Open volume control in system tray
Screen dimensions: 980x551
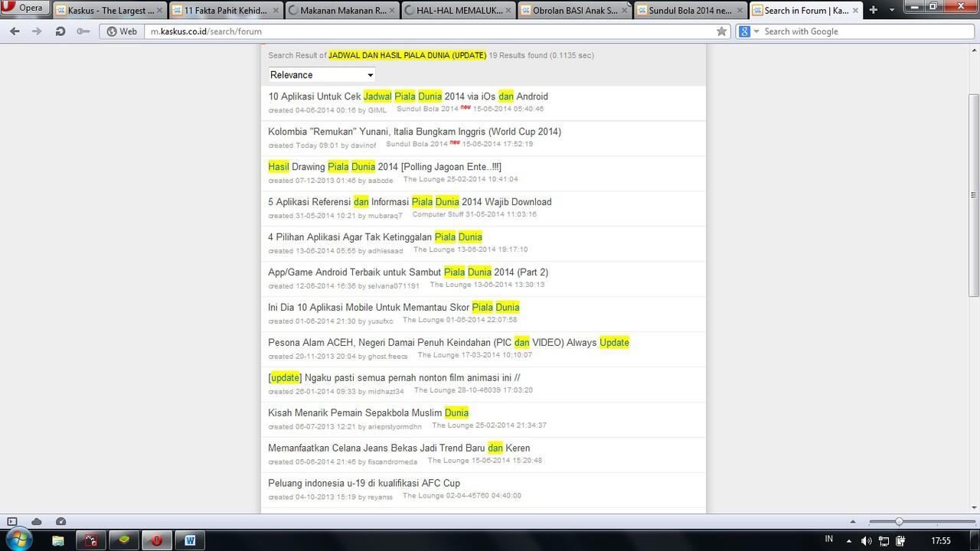click(866, 541)
